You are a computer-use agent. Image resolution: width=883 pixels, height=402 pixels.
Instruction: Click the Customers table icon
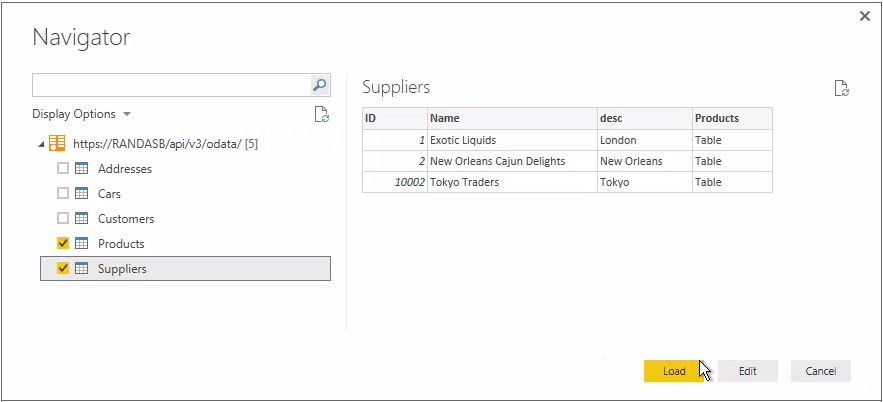[82, 219]
